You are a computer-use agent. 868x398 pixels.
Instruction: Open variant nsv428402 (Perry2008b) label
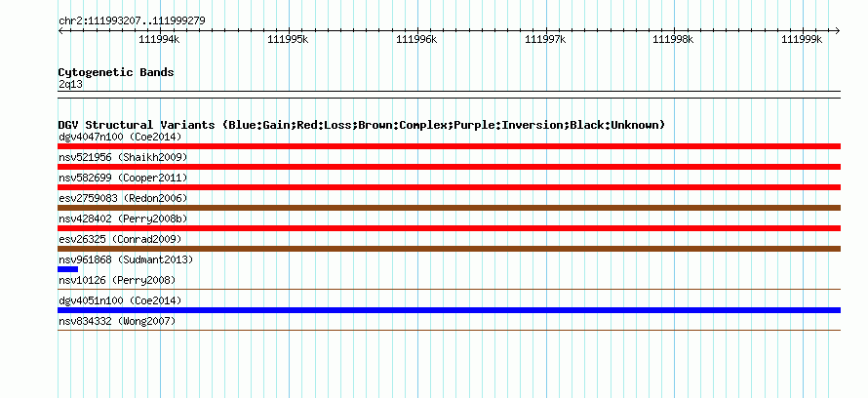(x=123, y=219)
